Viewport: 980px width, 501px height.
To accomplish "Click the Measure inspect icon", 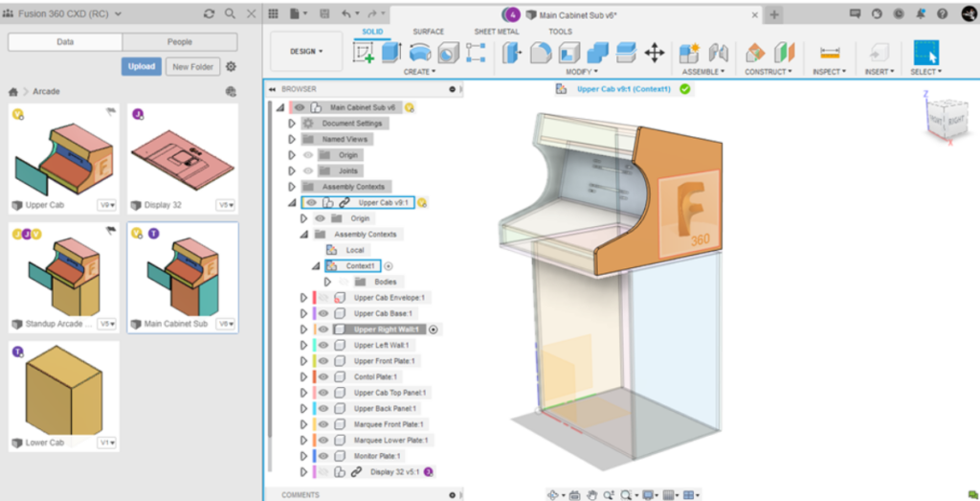I will (x=830, y=53).
